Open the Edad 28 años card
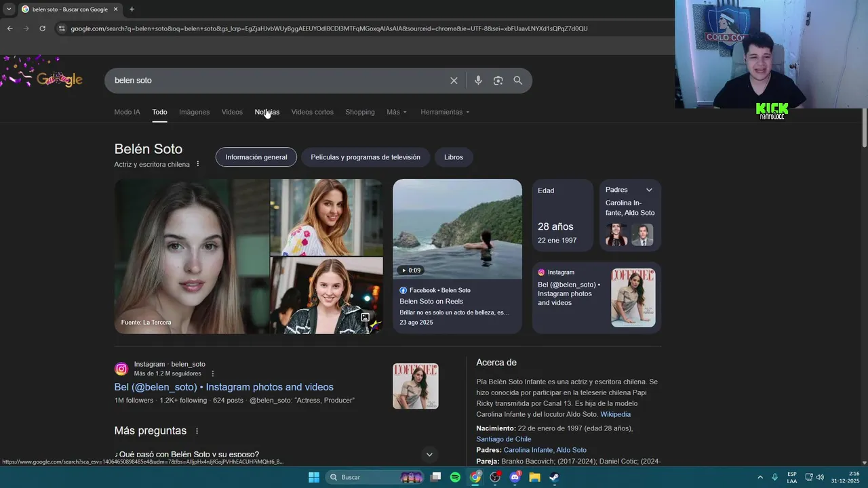Viewport: 868px width, 488px height. (563, 215)
